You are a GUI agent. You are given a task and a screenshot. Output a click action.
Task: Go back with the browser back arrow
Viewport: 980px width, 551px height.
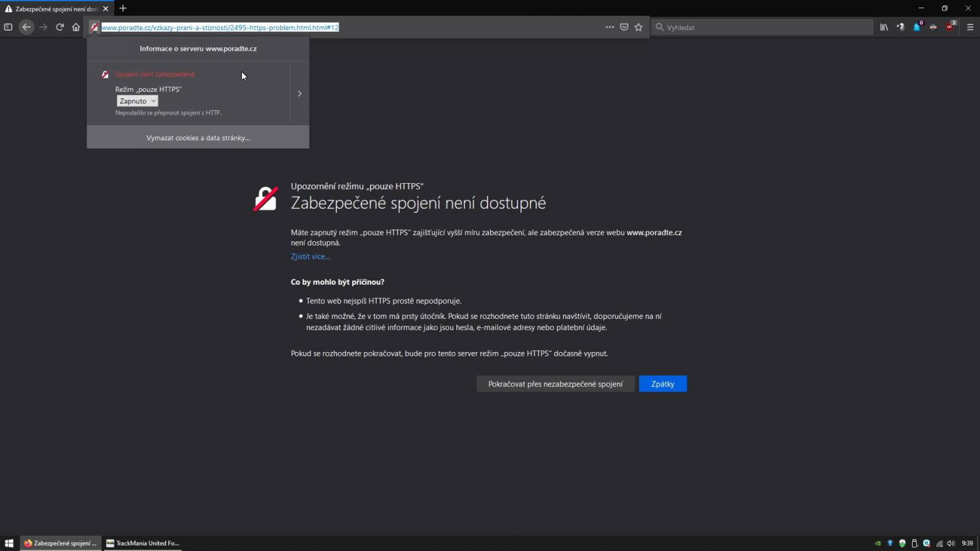click(26, 27)
